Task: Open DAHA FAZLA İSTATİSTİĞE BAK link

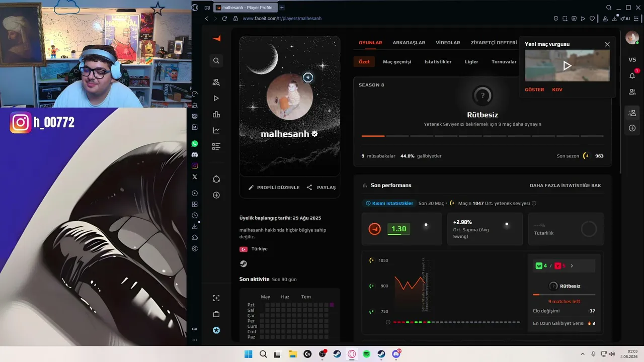Action: [565, 186]
